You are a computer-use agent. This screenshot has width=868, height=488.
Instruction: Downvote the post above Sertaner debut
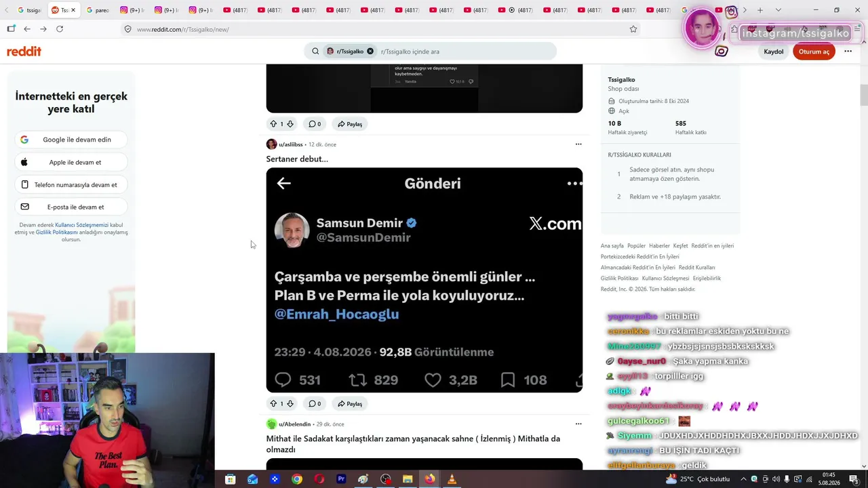[290, 124]
